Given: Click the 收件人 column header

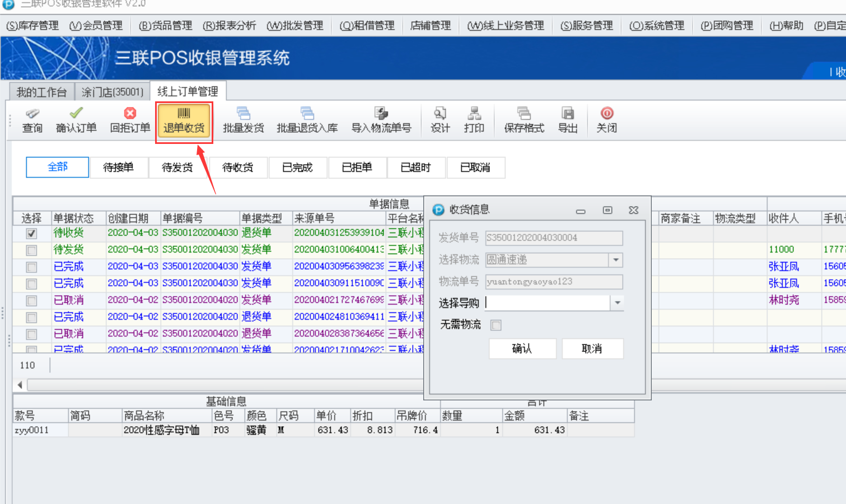Looking at the screenshot, I should pos(793,218).
